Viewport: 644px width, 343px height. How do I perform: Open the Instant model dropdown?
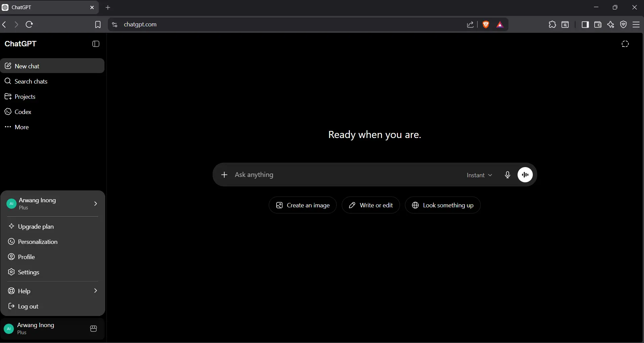click(x=479, y=175)
